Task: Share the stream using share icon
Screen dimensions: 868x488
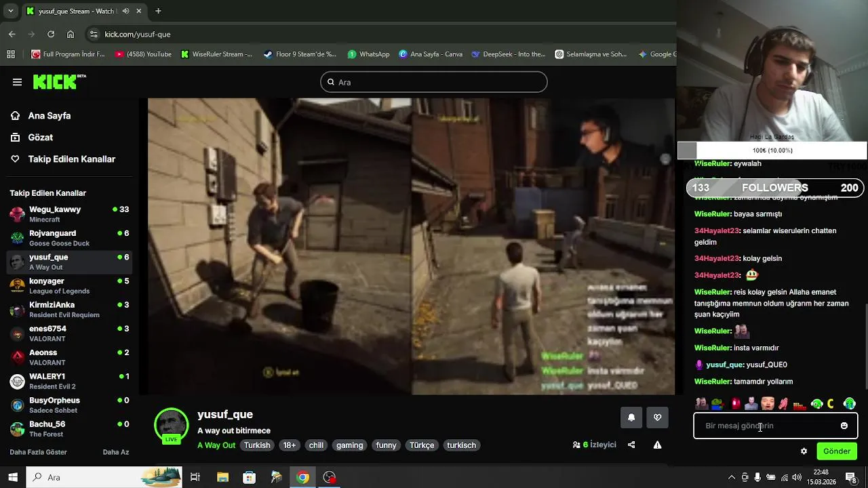Action: coord(631,445)
